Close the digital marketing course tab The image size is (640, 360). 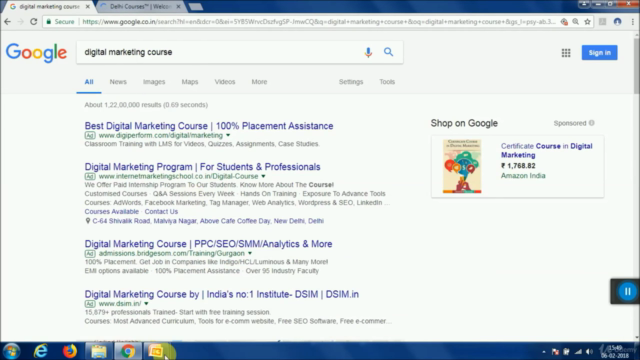87,7
